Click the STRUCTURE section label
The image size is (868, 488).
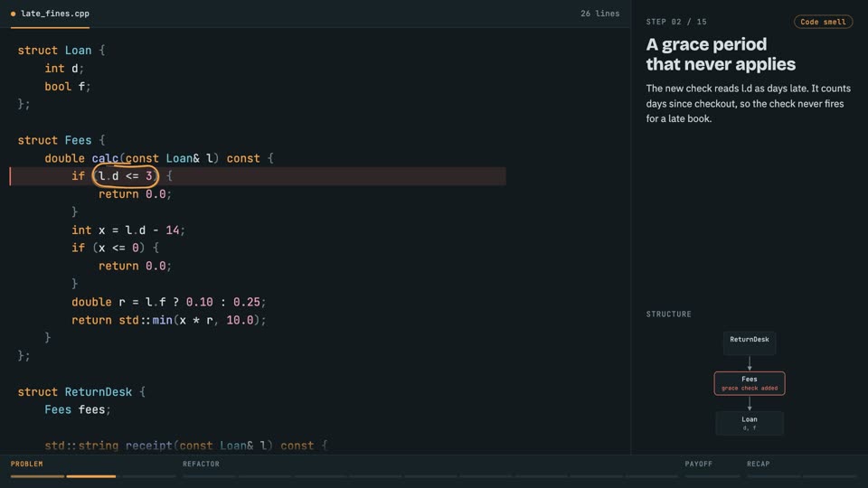tap(669, 314)
